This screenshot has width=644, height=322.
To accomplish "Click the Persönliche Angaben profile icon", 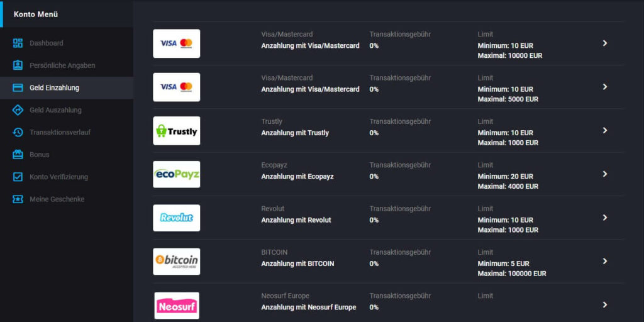I will click(x=18, y=65).
